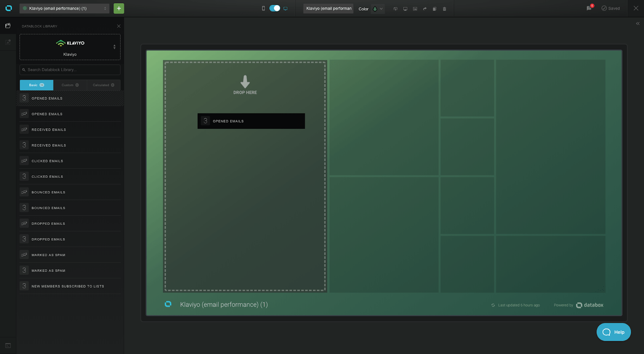Click the green plus add button
Image resolution: width=644 pixels, height=354 pixels.
[119, 8]
